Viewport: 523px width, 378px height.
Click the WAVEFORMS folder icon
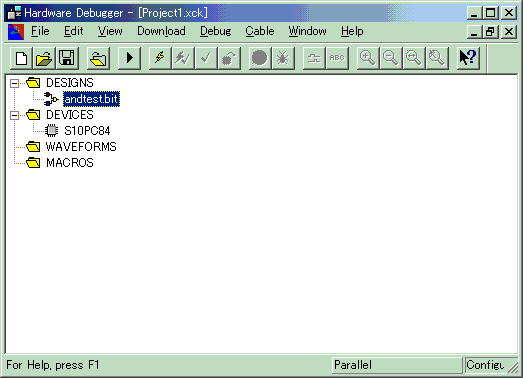tap(33, 146)
